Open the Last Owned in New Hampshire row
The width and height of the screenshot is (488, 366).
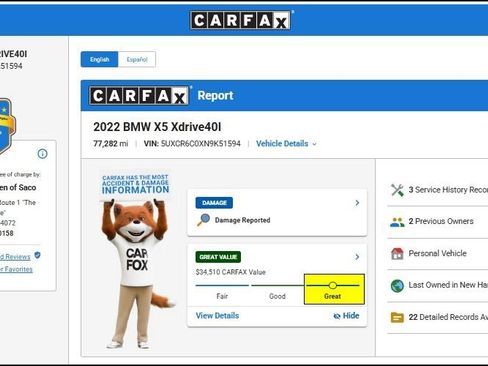[x=438, y=286]
